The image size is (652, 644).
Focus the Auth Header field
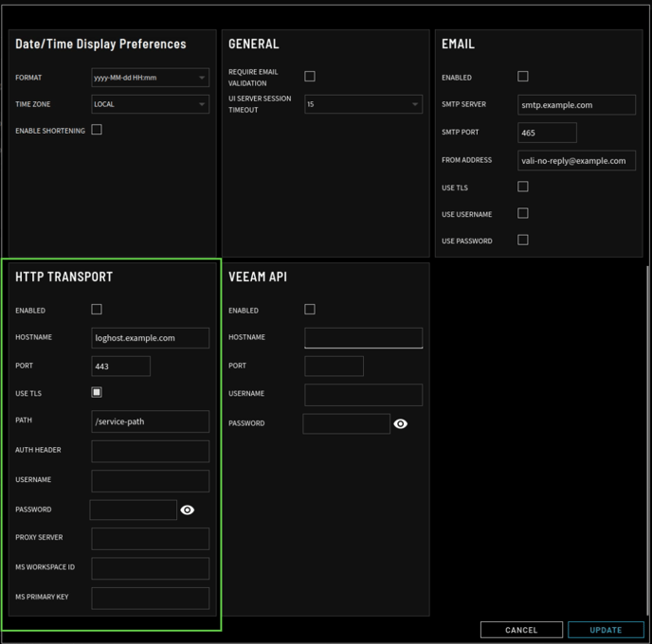150,451
